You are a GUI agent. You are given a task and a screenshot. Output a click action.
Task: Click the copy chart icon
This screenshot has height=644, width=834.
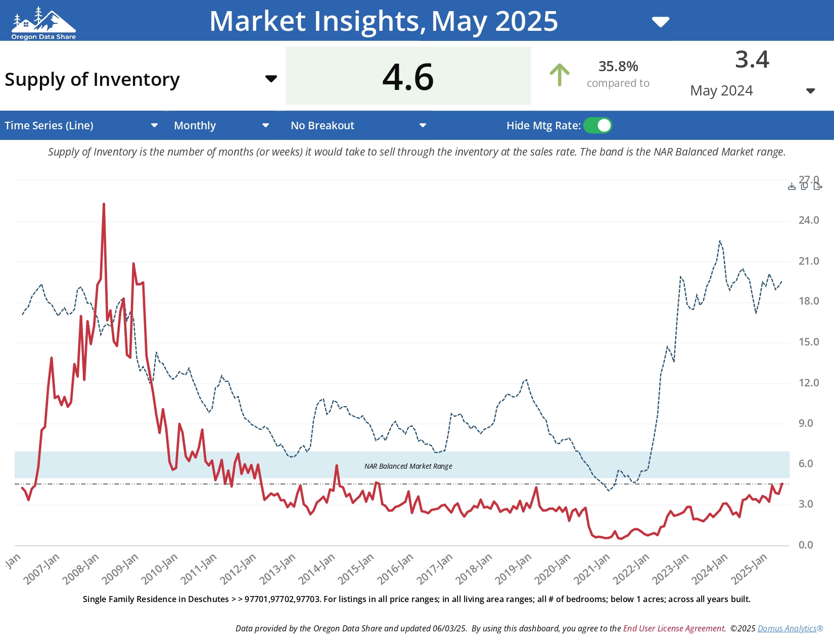[x=804, y=186]
